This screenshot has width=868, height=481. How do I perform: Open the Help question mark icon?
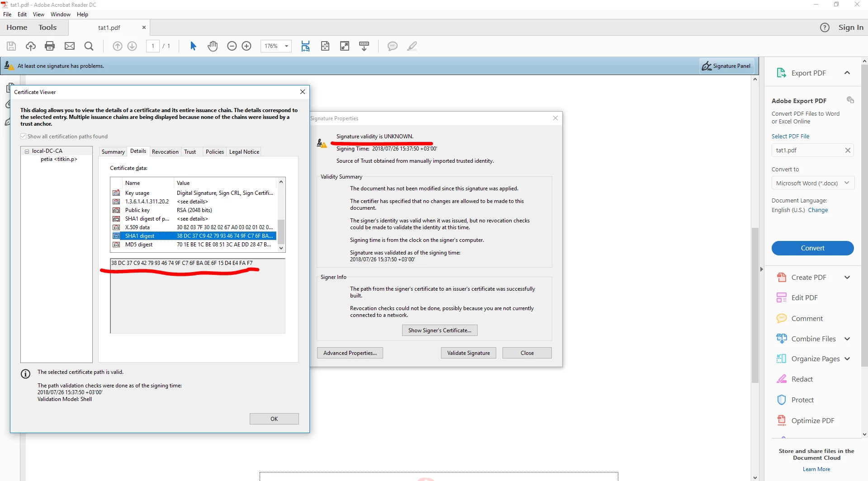pyautogui.click(x=825, y=28)
